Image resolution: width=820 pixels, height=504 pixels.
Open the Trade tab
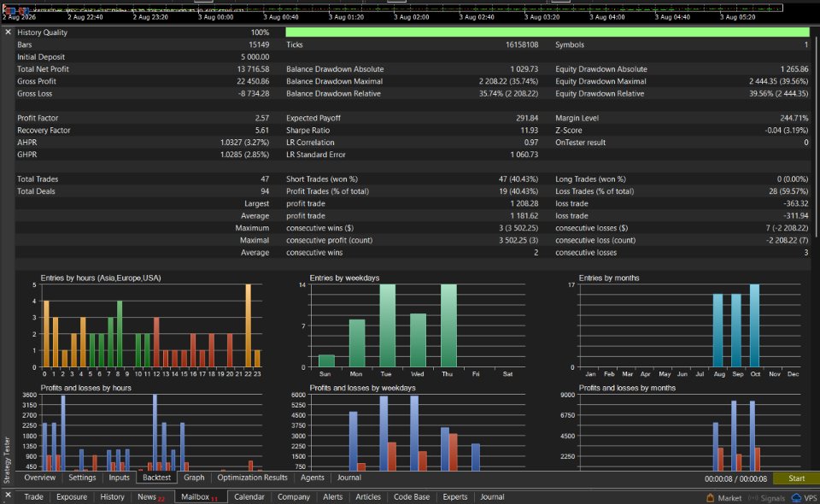[x=33, y=496]
